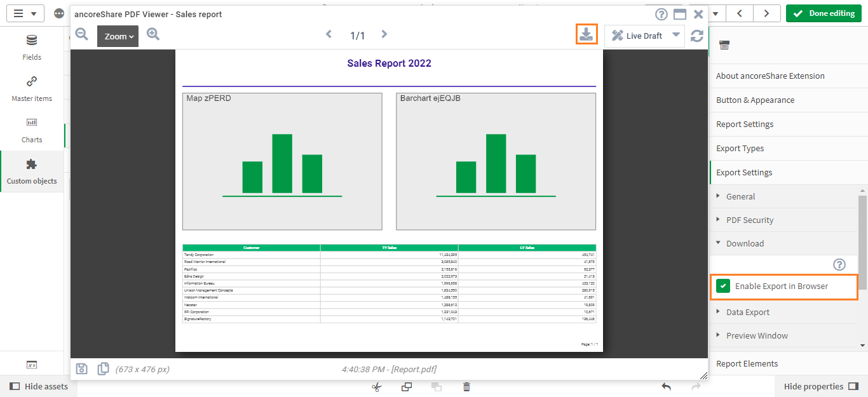Click the viewer resize grip corner
This screenshot has height=397, width=868.
coord(703,375)
